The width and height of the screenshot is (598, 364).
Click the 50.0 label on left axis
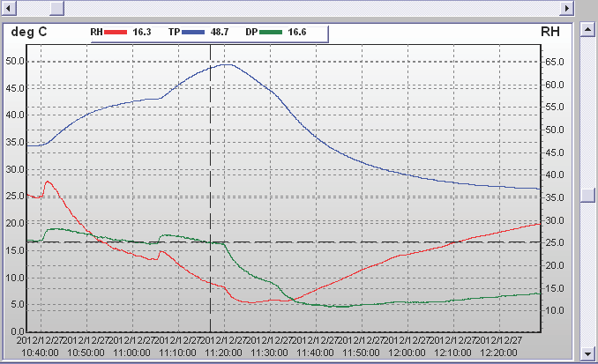(15, 62)
